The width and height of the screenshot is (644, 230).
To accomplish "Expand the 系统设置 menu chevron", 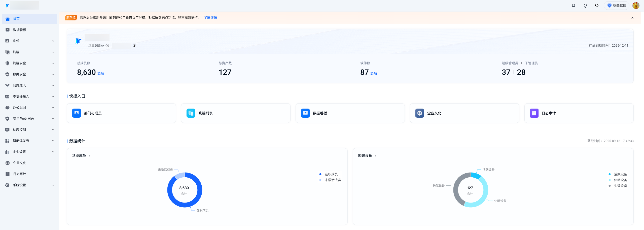I will (53, 185).
